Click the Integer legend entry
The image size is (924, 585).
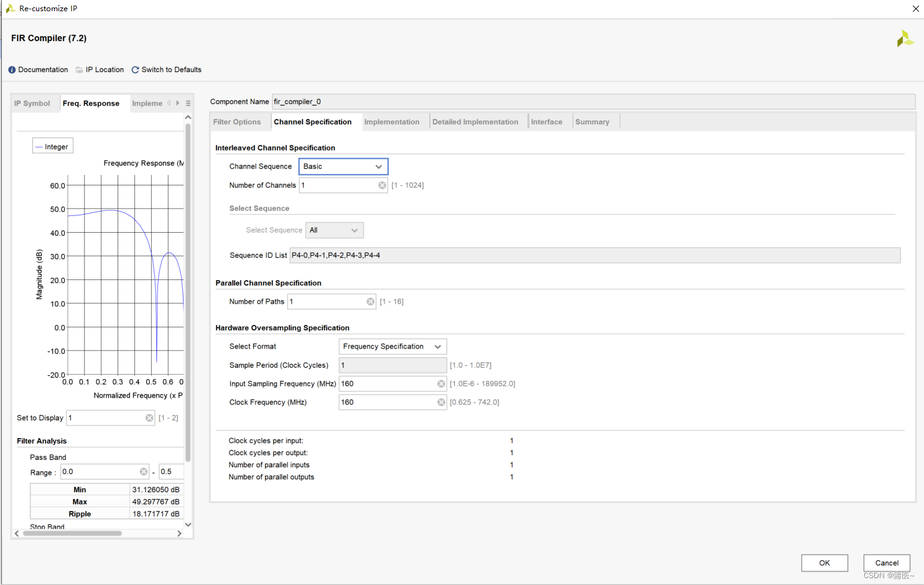point(53,147)
